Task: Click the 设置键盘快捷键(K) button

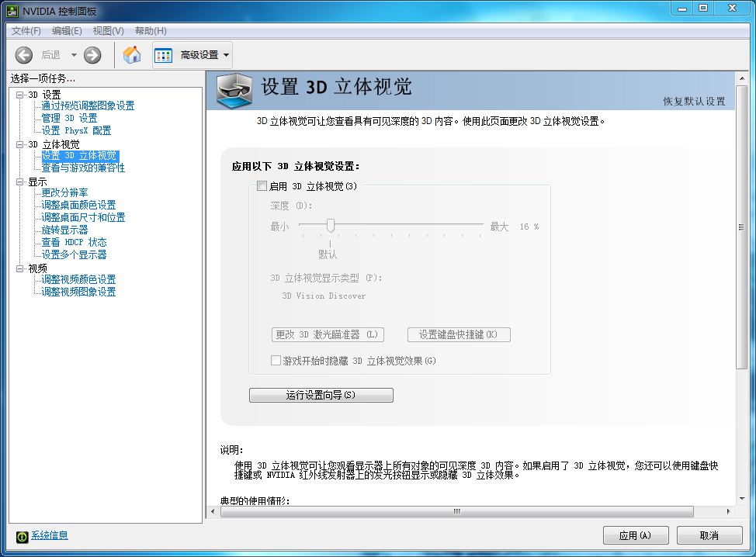Action: 458,334
